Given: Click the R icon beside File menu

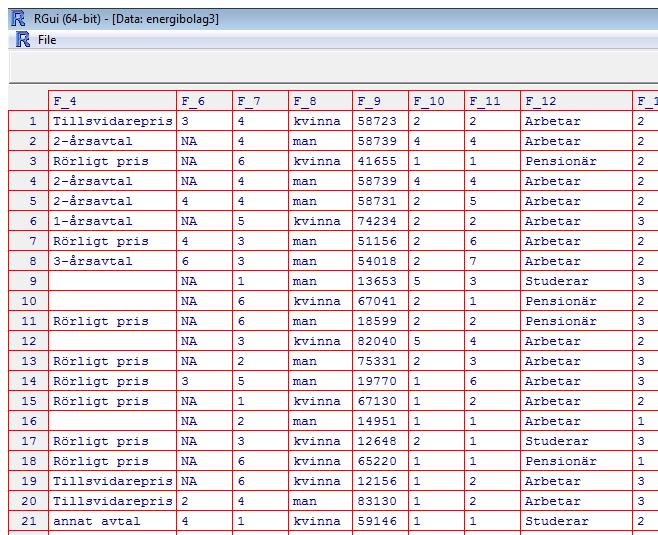Looking at the screenshot, I should pyautogui.click(x=23, y=39).
